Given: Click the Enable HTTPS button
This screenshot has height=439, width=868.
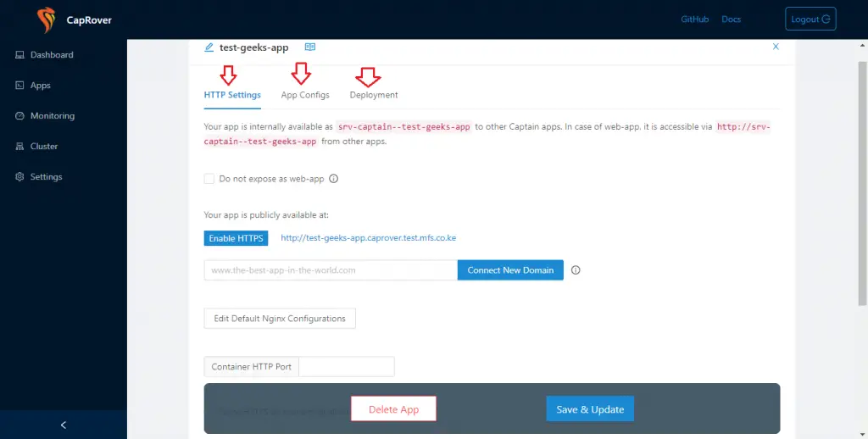Looking at the screenshot, I should click(x=236, y=238).
